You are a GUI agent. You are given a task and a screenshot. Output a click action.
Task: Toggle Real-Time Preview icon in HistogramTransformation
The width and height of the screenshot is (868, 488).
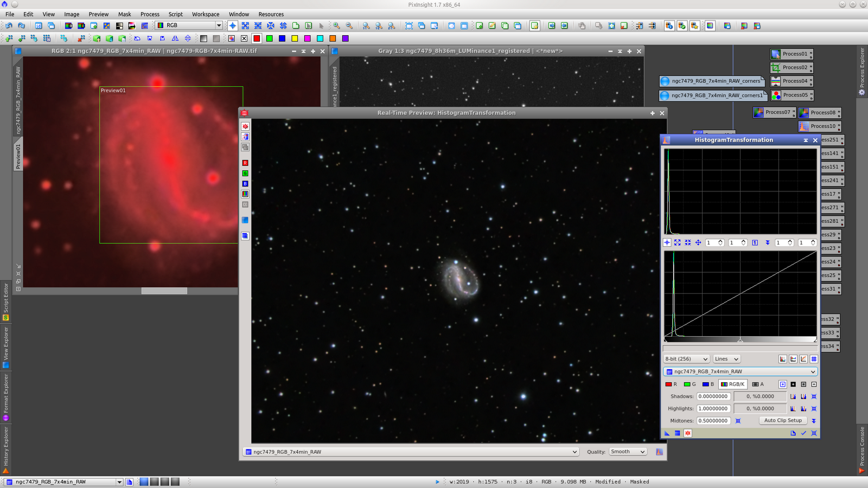point(688,433)
